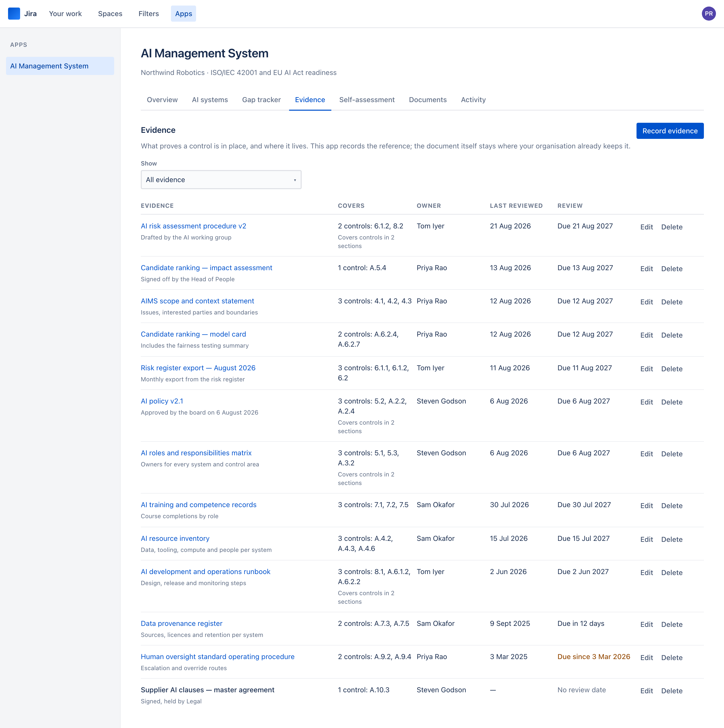Open the Filters menu
724x728 pixels.
point(149,14)
